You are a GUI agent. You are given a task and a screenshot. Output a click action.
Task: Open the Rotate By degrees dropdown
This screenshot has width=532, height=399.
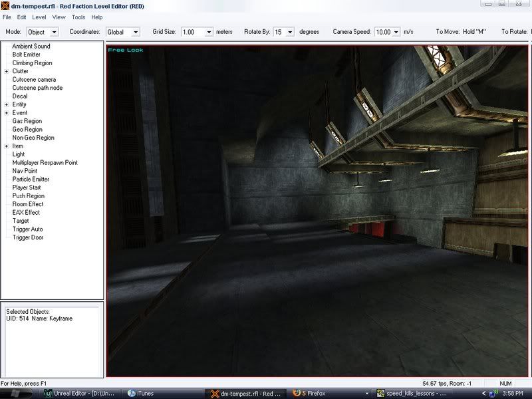pos(290,32)
